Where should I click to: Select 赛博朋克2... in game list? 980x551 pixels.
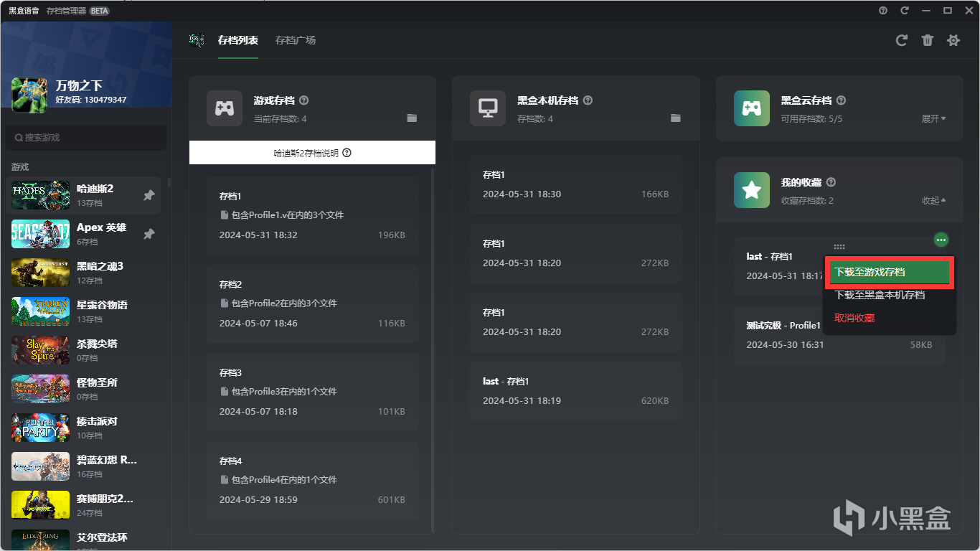83,505
